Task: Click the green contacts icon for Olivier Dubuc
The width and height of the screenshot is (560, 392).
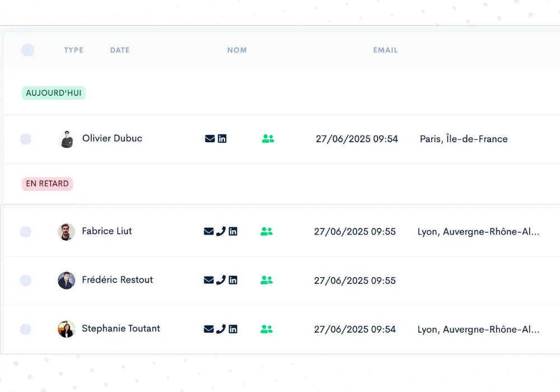Action: coord(268,138)
